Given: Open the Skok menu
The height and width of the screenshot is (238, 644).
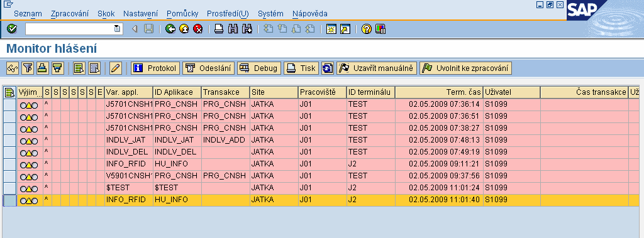Looking at the screenshot, I should [106, 14].
